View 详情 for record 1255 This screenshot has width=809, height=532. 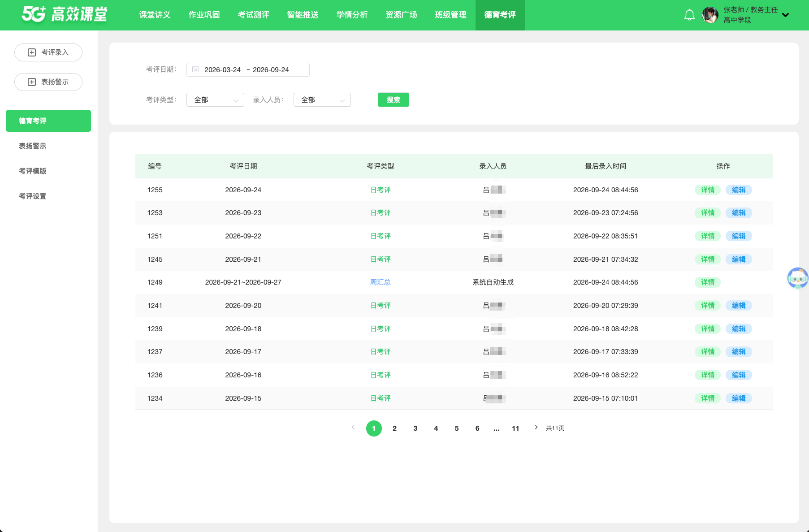[x=708, y=190]
